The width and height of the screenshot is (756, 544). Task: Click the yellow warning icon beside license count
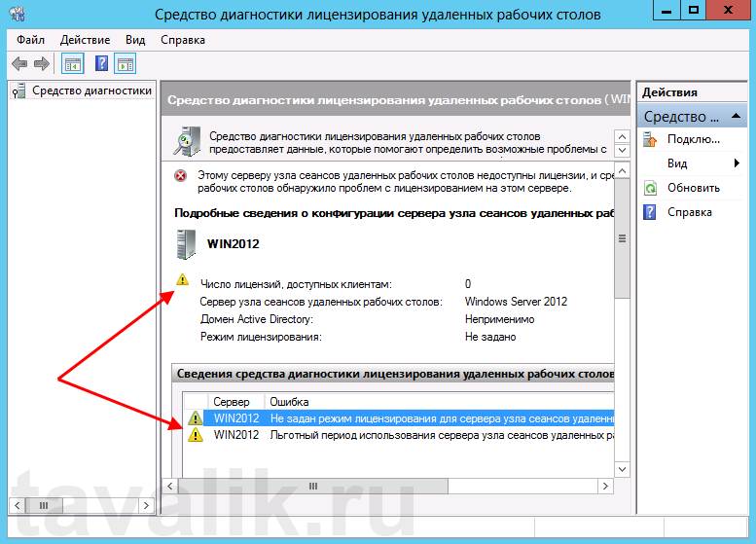tap(182, 280)
